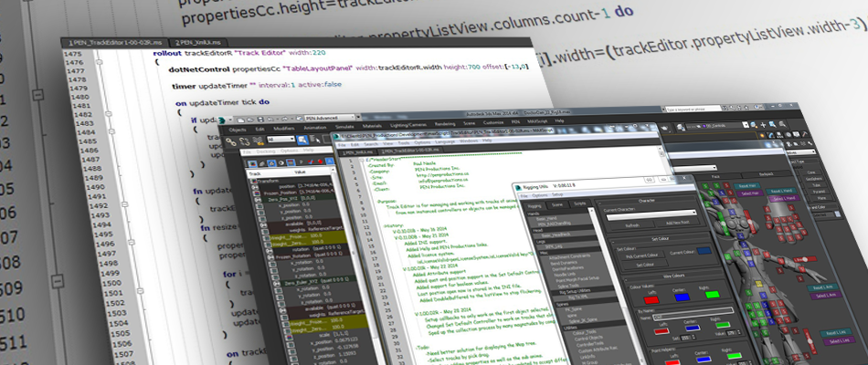Select the Bind to Space Warp icon

coord(258,141)
